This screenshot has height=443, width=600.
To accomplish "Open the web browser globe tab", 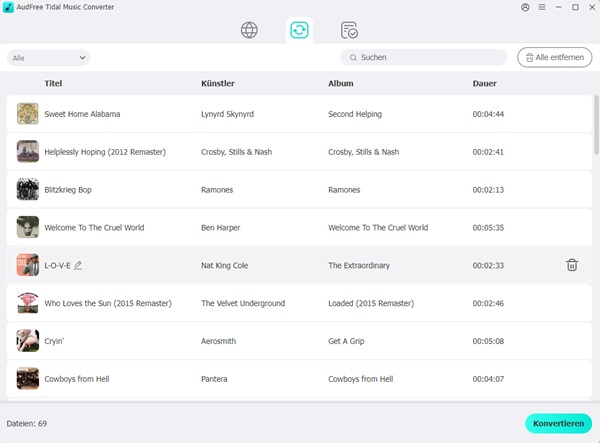I will click(x=249, y=30).
